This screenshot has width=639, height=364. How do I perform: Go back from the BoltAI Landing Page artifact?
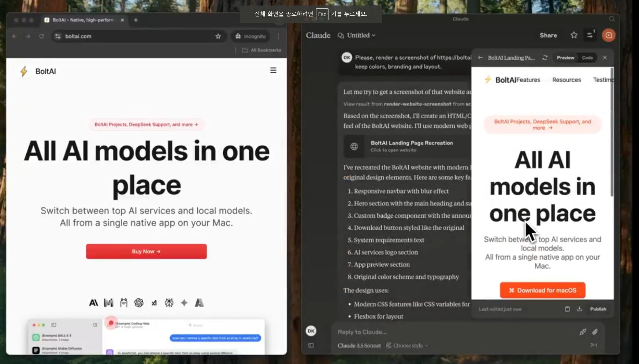480,58
